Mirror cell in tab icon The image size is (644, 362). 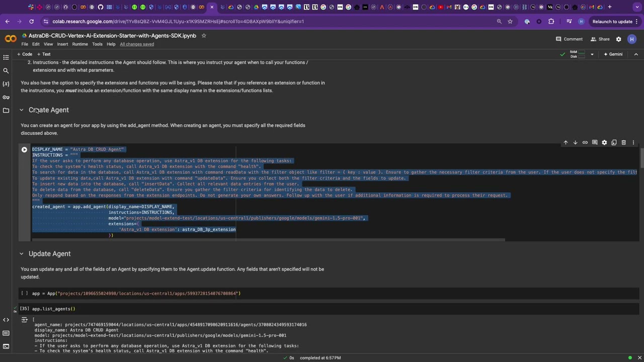tap(614, 143)
